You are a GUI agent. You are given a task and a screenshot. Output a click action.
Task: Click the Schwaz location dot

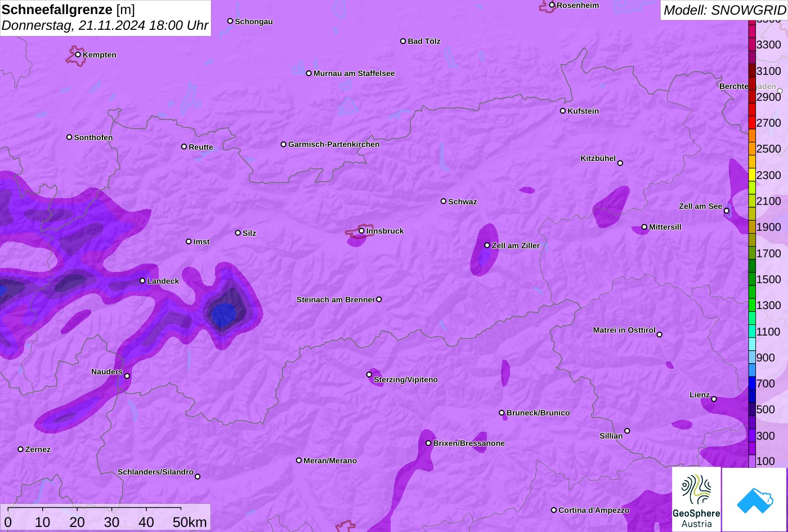pyautogui.click(x=444, y=201)
